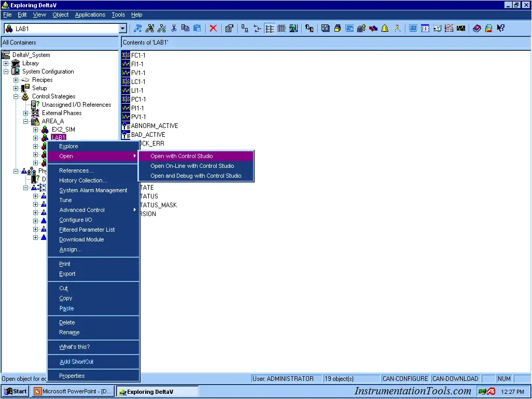The image size is (532, 399).
Task: Select Download Module in context menu
Action: [93, 239]
